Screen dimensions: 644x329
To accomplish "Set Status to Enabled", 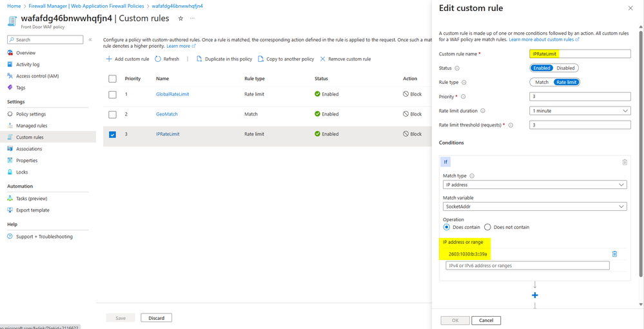I will point(542,68).
